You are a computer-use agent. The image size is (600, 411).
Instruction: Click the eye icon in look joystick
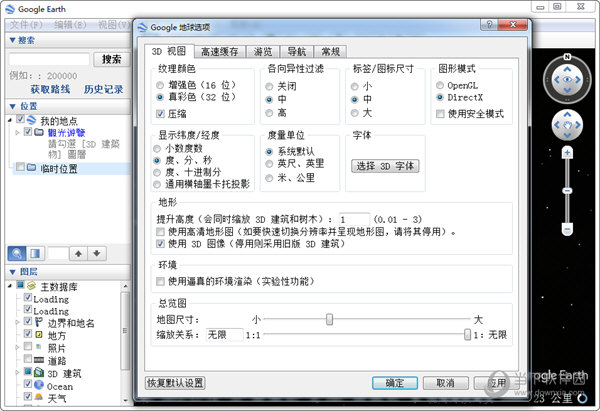point(567,80)
